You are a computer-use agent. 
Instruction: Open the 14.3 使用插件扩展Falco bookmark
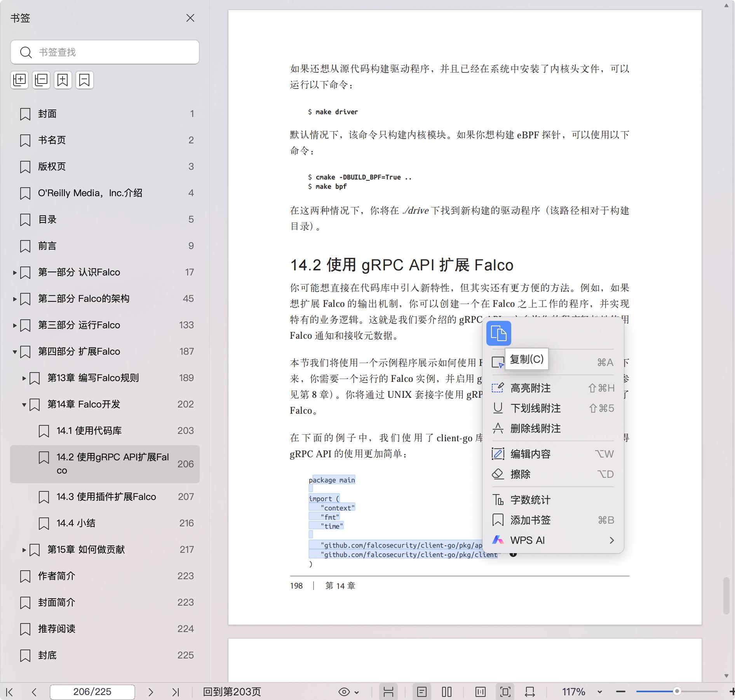[106, 497]
